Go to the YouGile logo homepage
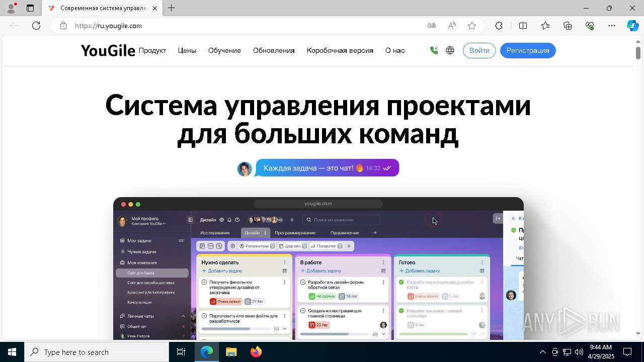 pos(108,50)
